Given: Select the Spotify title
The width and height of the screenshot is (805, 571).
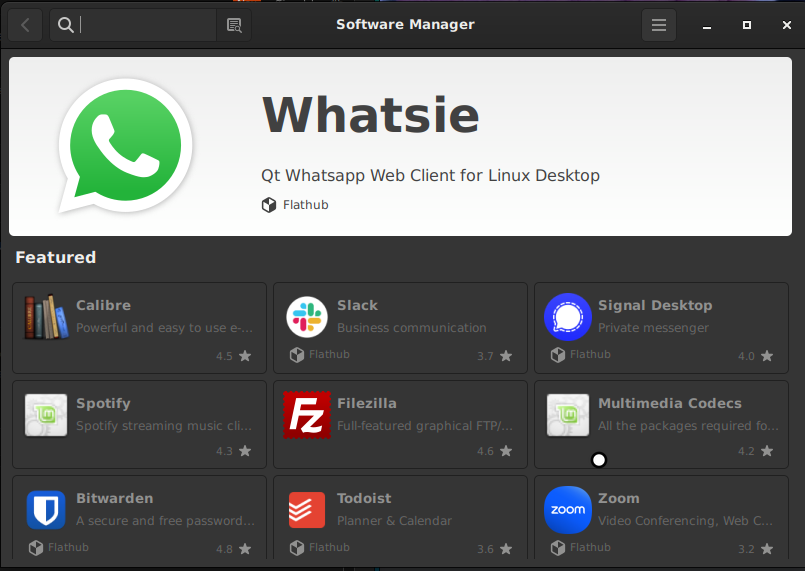Looking at the screenshot, I should 103,403.
